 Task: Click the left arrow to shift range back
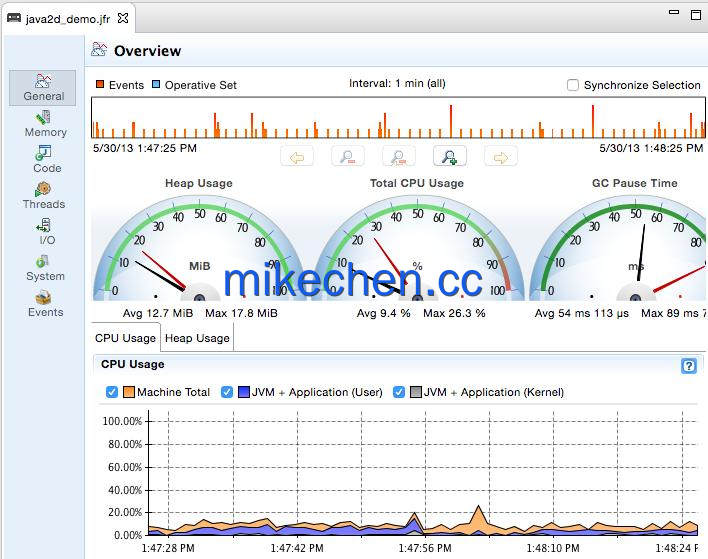(x=297, y=157)
